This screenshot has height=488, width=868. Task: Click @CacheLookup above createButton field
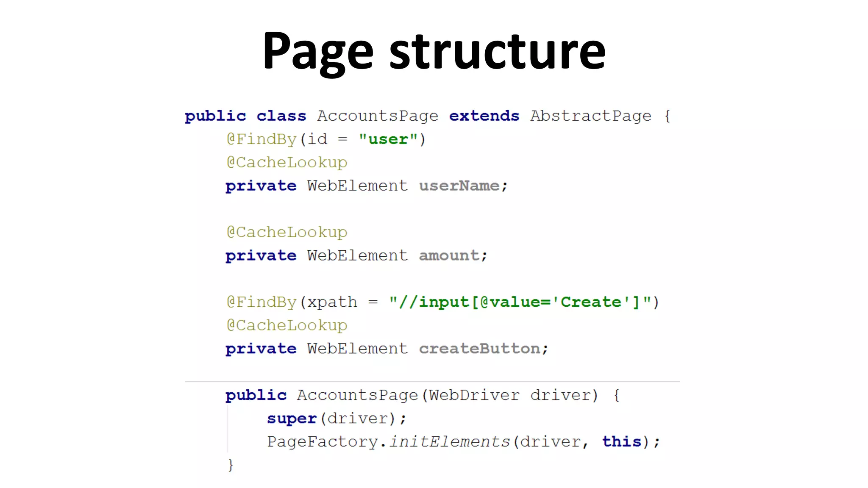[287, 326]
